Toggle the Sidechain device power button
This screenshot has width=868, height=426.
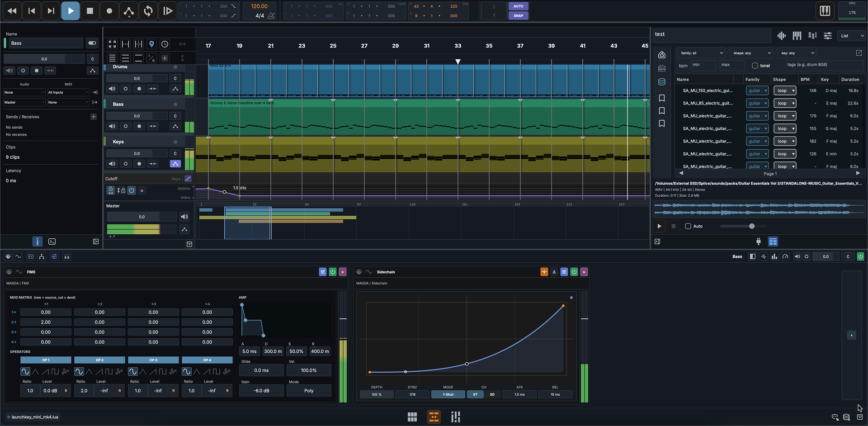click(x=574, y=272)
